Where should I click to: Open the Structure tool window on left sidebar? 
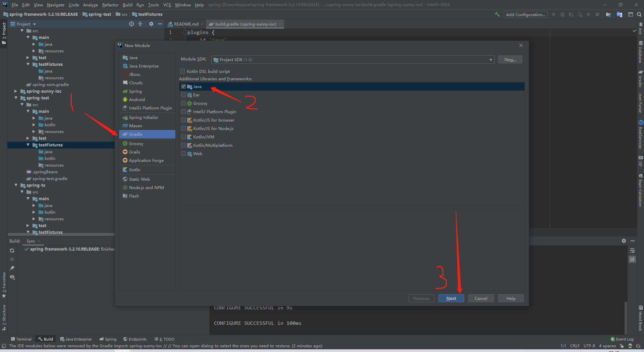coord(4,317)
